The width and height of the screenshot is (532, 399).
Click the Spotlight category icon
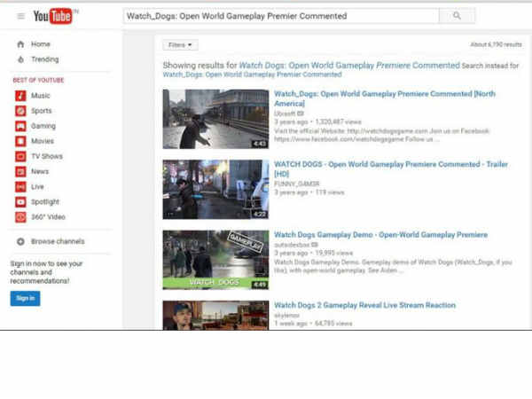[x=20, y=202]
